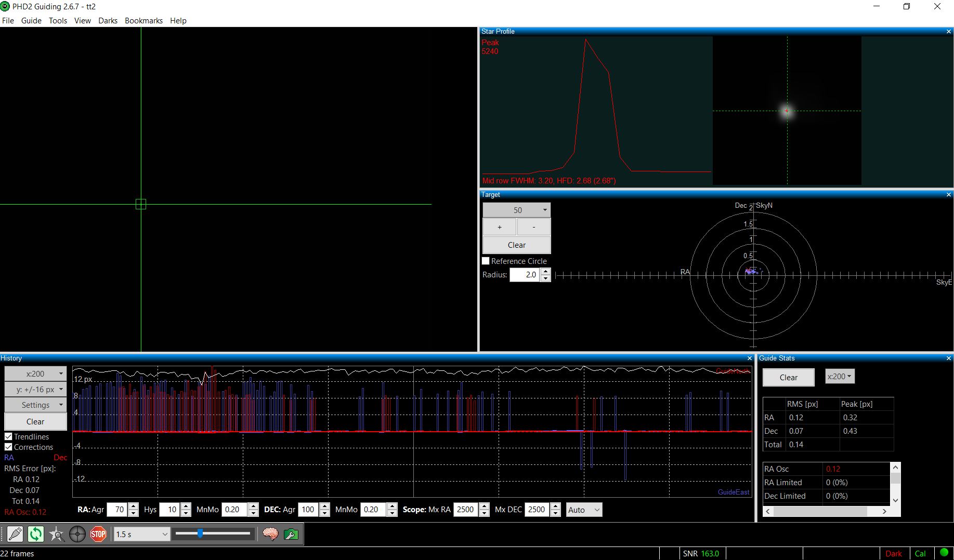Click the History Settings button
Image resolution: width=954 pixels, height=560 pixels.
pos(35,405)
